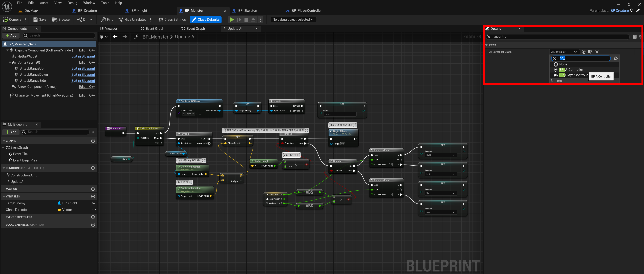
Task: Close the BP_Monster tab
Action: coord(225,11)
